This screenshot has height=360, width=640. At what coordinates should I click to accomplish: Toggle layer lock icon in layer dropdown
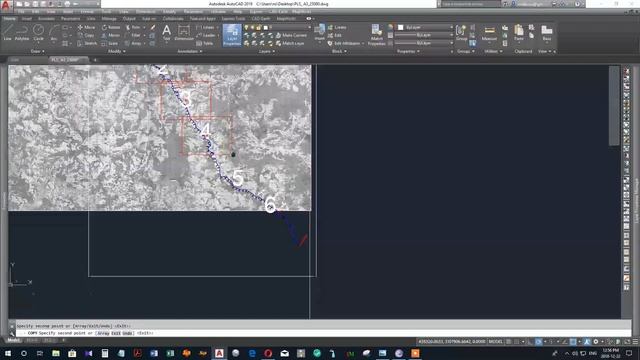[x=258, y=27]
